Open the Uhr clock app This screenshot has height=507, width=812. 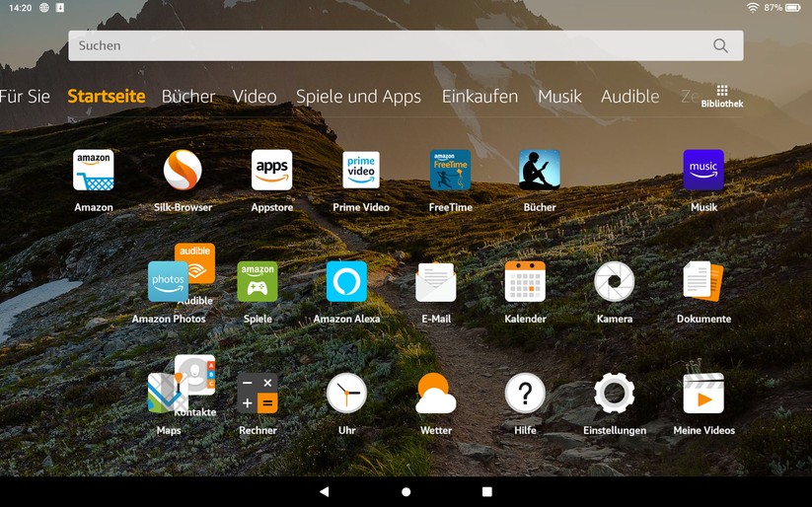click(346, 394)
